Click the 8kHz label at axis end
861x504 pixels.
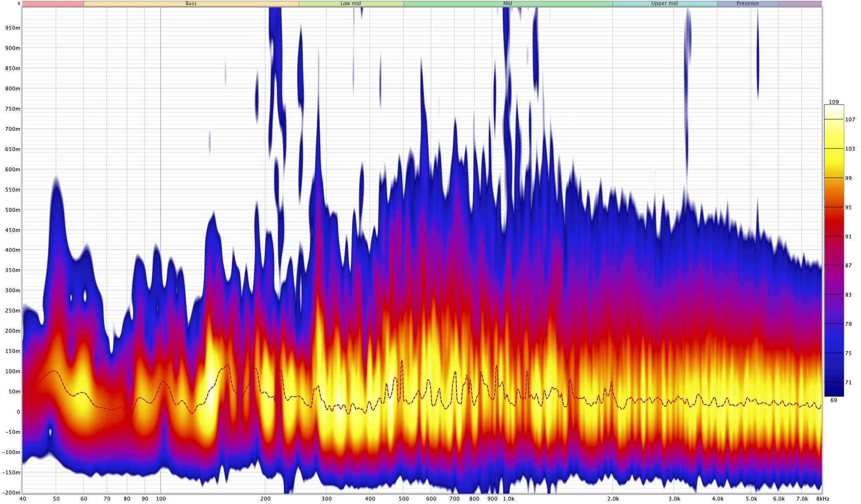823,499
